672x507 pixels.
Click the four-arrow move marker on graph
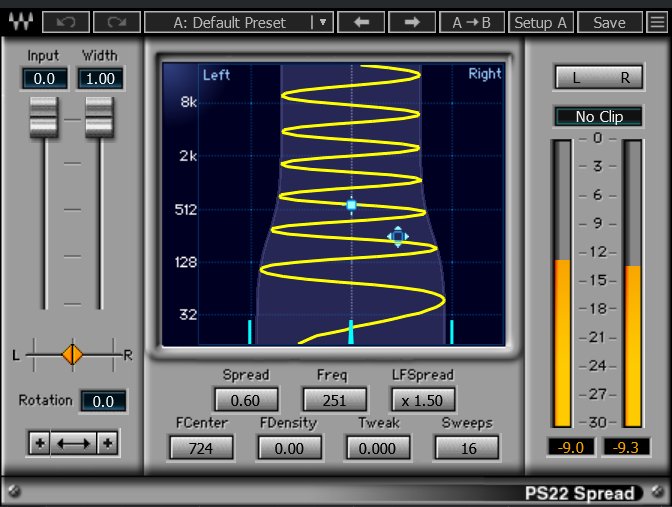tap(398, 237)
